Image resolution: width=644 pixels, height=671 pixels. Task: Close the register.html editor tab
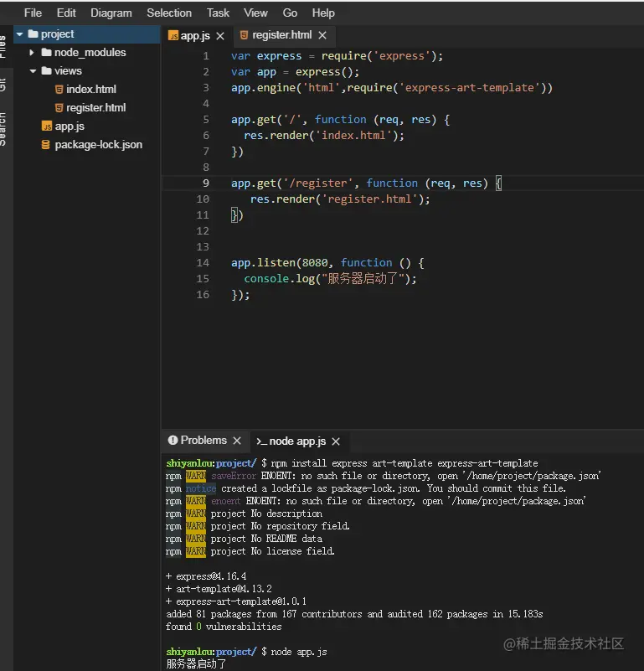(322, 35)
